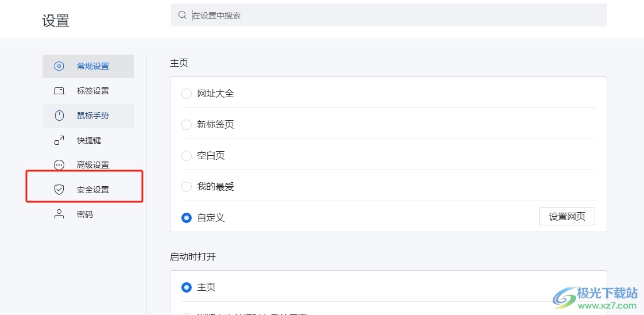Click the General settings hexagon icon

tap(59, 66)
